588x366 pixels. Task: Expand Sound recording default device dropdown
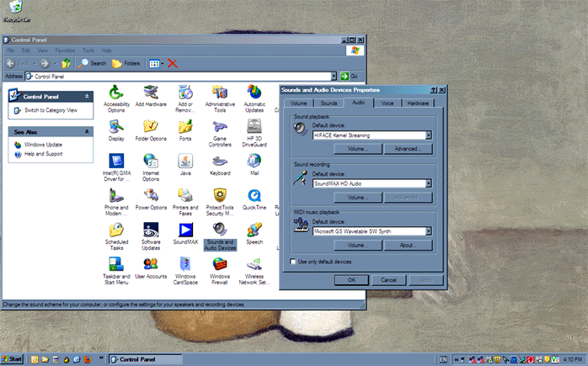428,183
